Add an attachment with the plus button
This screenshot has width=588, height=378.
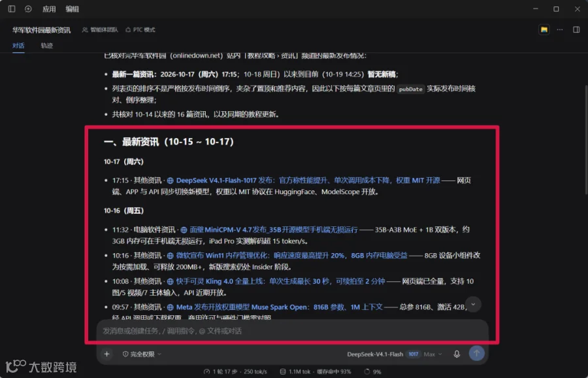pos(107,354)
